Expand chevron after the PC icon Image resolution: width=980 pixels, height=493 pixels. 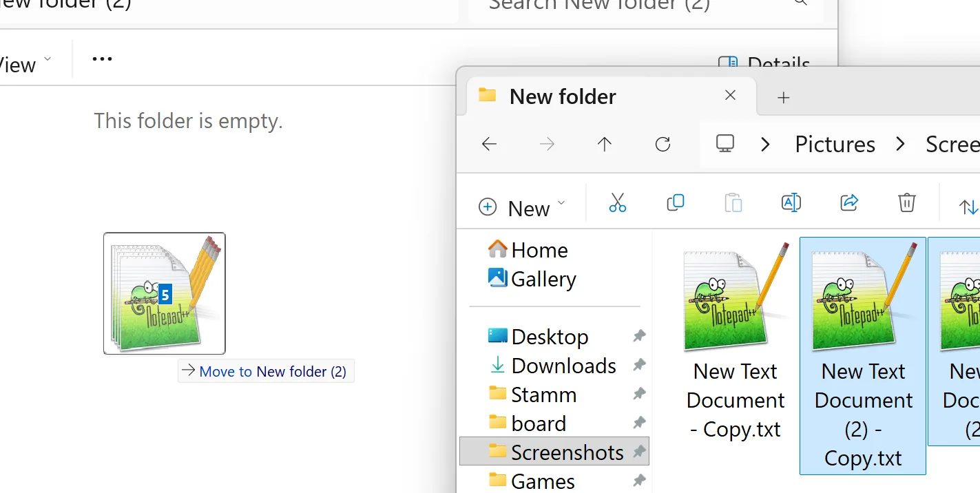click(764, 144)
